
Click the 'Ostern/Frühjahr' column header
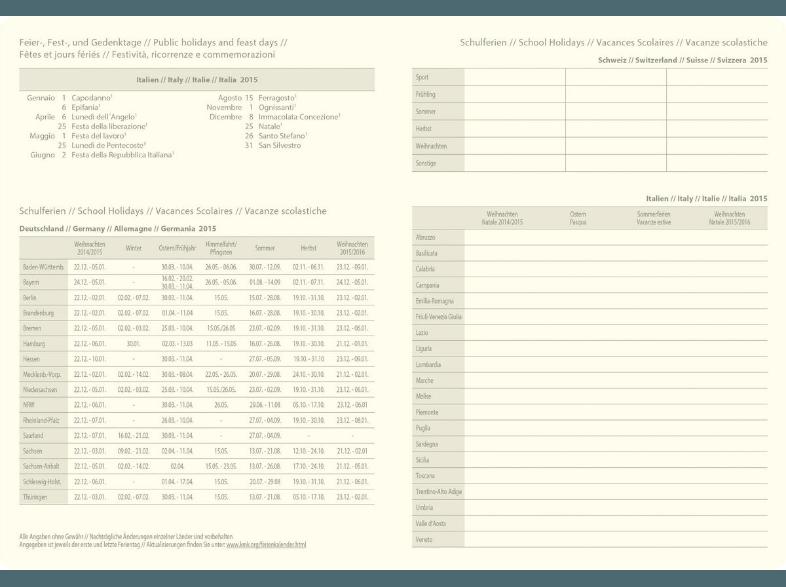tap(177, 248)
